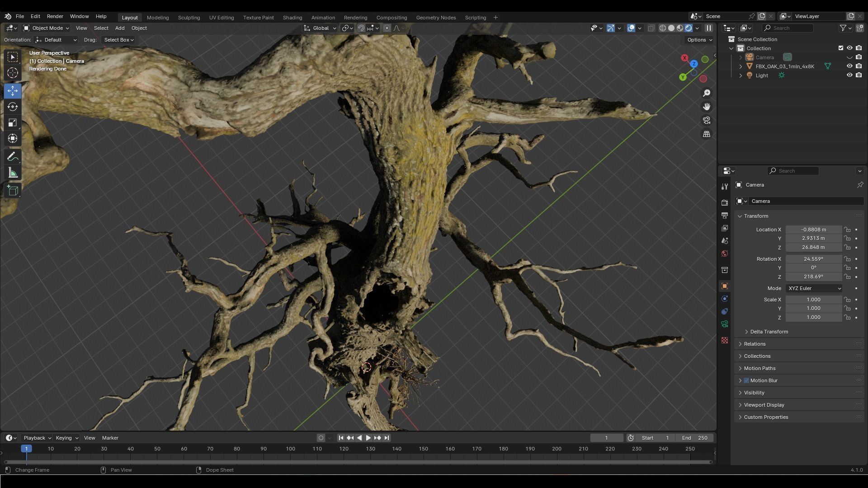Screen dimensions: 868x488
Task: Jump to the last frame button
Action: coord(387,438)
